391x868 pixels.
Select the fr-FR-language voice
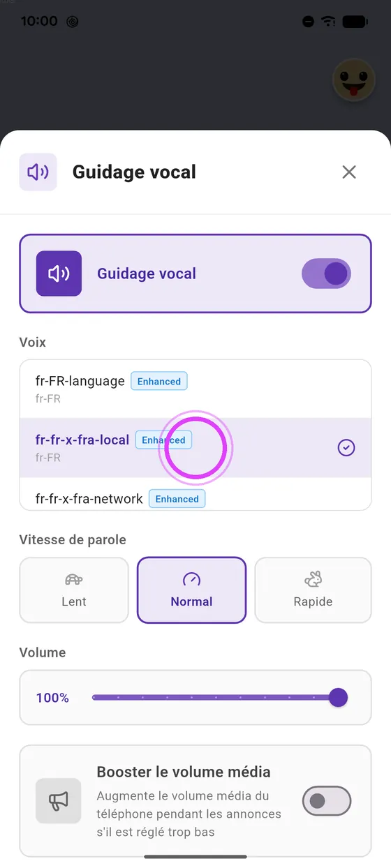[x=195, y=389]
